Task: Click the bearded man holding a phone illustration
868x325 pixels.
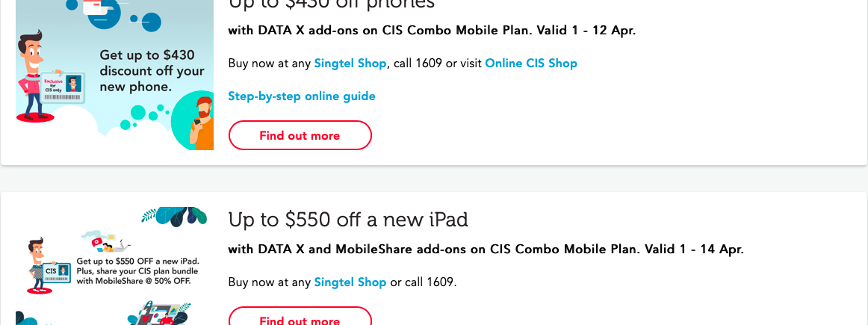Action: 202,123
